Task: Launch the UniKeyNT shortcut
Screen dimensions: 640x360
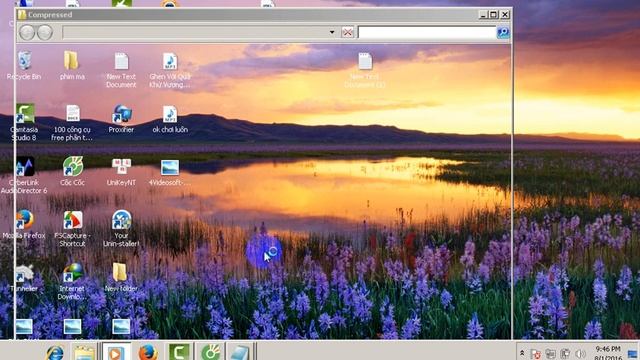Action: pos(121,171)
